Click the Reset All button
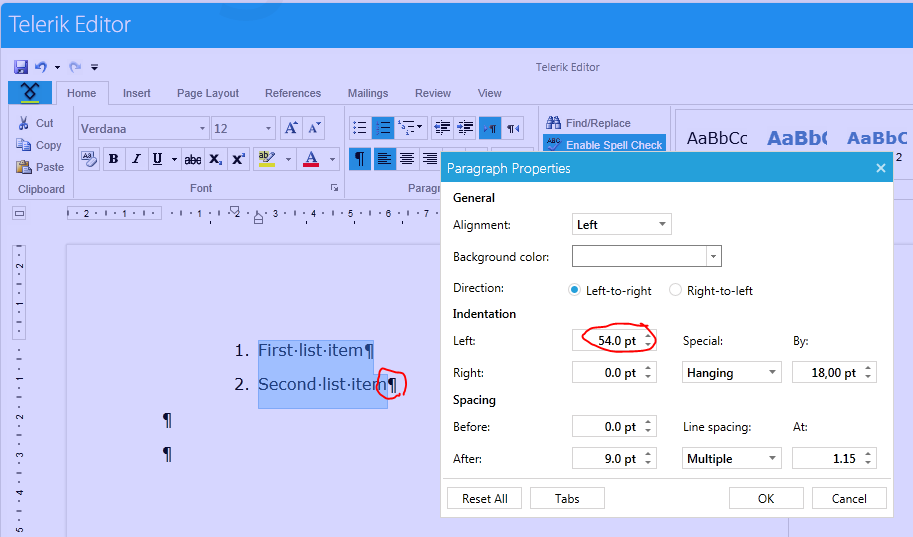 pos(484,499)
